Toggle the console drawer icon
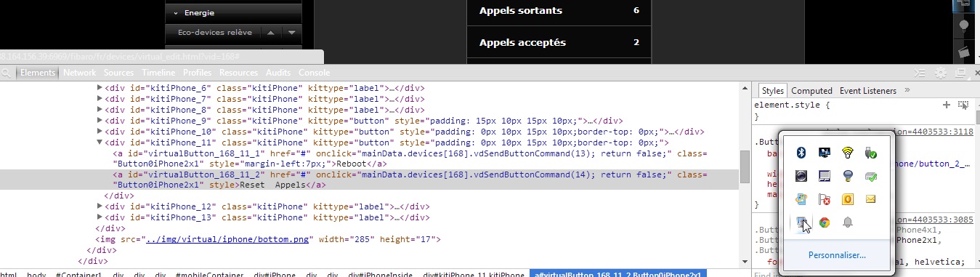This screenshot has width=980, height=277. pos(920,73)
